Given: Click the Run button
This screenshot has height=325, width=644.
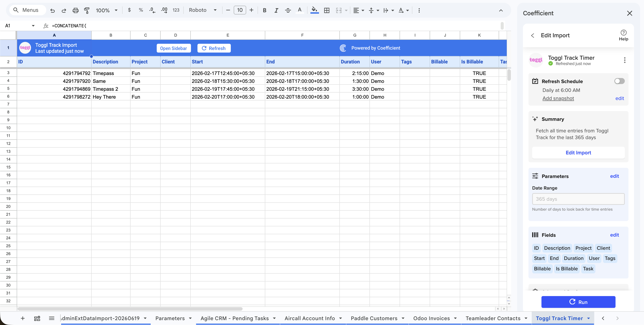Looking at the screenshot, I should 578,302.
